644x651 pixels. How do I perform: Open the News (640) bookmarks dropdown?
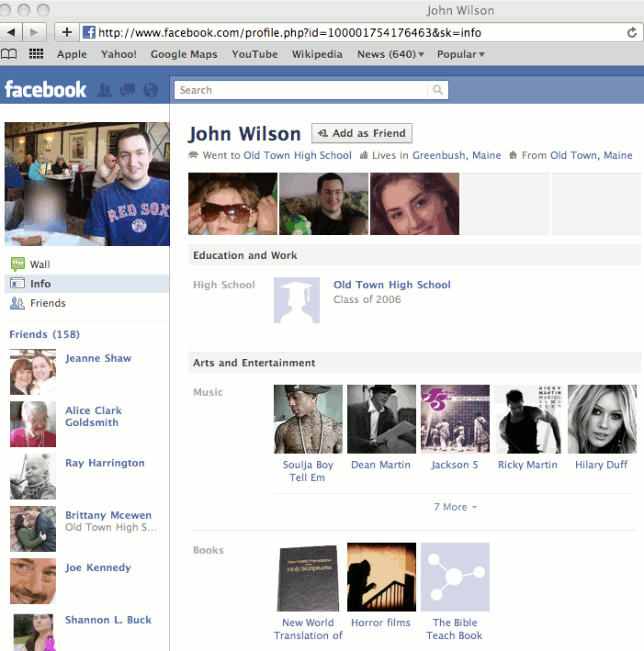390,54
